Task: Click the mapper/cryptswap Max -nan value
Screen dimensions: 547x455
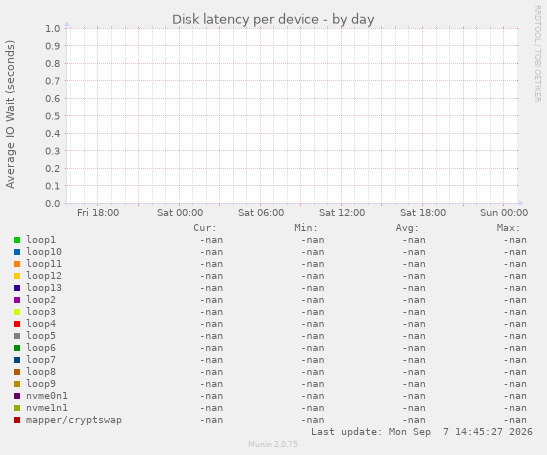Action: [x=515, y=420]
